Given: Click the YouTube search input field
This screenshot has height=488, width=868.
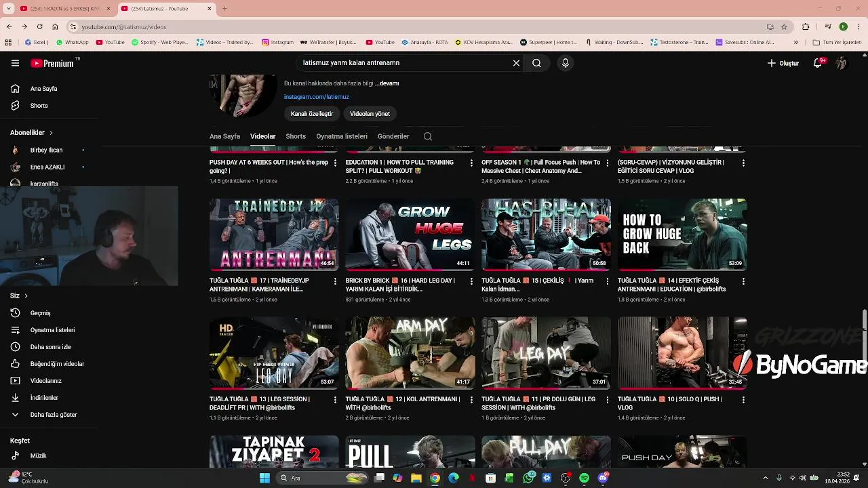Looking at the screenshot, I should tap(403, 63).
